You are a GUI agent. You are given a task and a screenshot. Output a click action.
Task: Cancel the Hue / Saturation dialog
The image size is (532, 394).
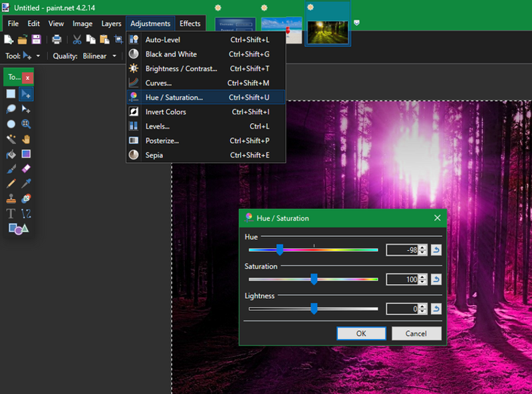point(416,333)
